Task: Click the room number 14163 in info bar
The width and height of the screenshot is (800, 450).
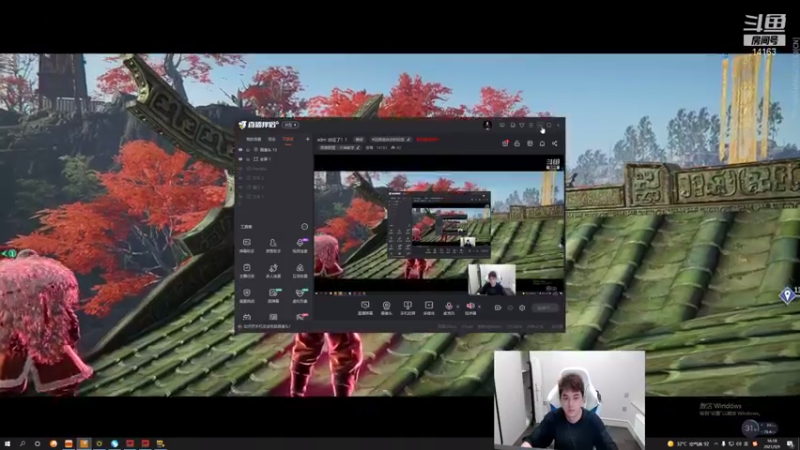Action: pos(382,147)
